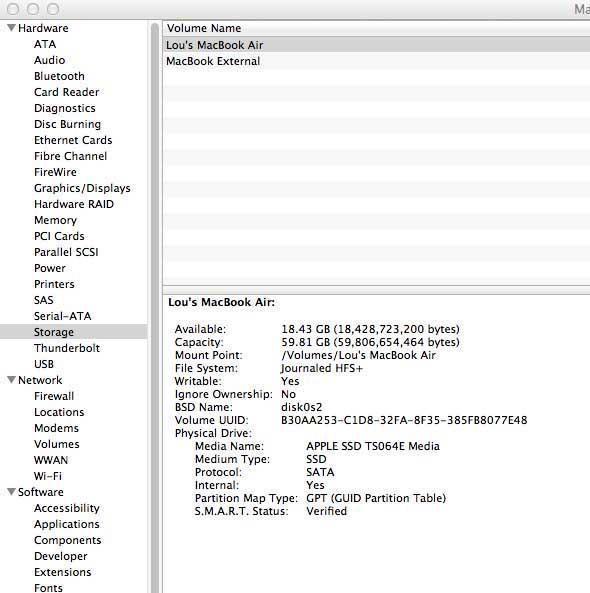
Task: Select SAS in the sidebar
Action: [x=43, y=300]
